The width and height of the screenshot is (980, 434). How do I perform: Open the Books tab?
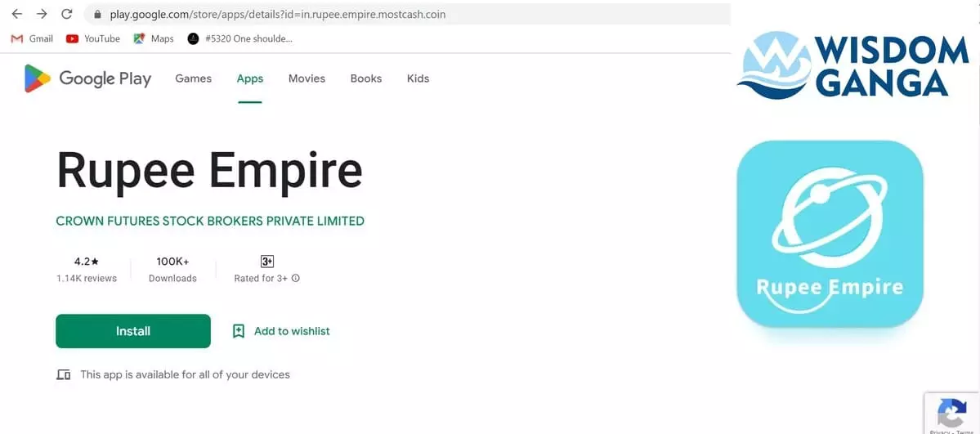(x=366, y=78)
